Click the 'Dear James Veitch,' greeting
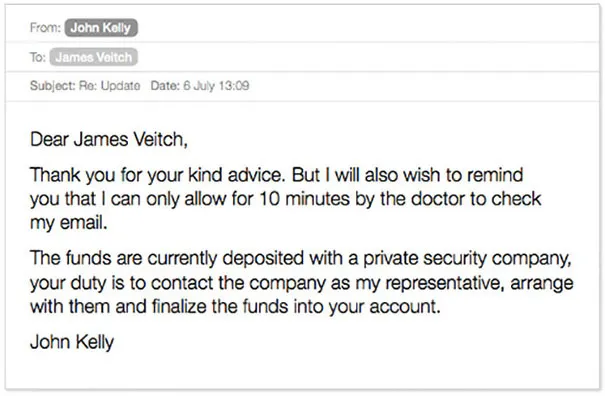The width and height of the screenshot is (605, 396). (x=109, y=139)
